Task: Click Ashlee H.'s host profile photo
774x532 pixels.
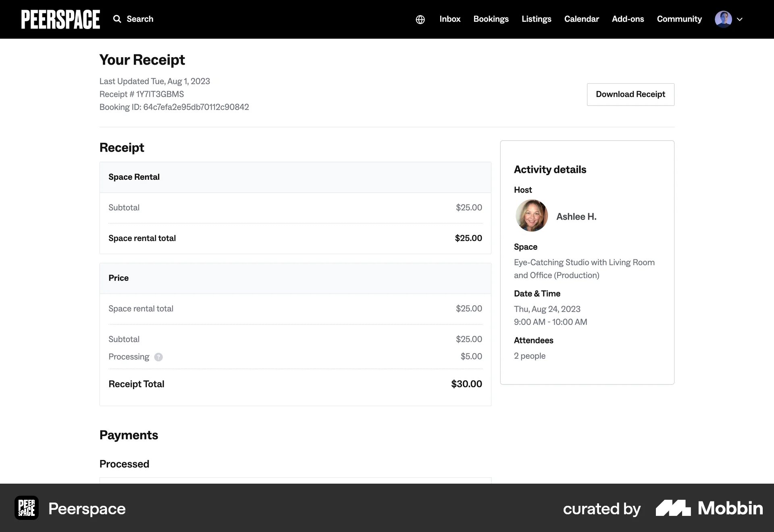Action: pyautogui.click(x=531, y=216)
